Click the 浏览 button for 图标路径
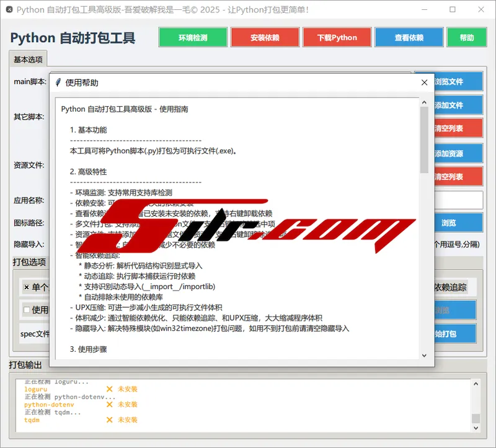 tap(459, 223)
